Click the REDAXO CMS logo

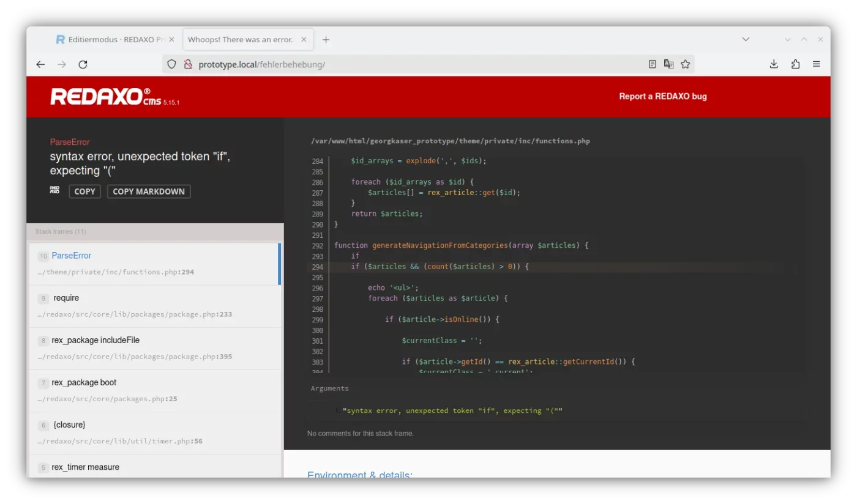coord(105,97)
